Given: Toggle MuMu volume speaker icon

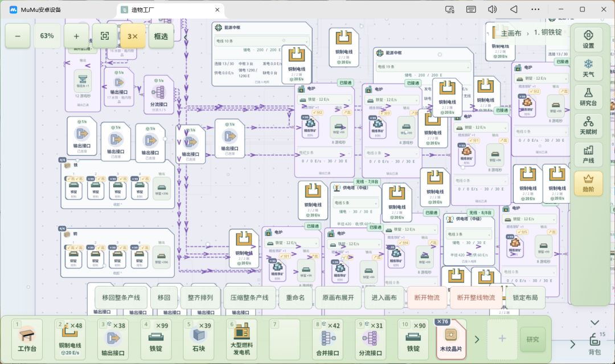Looking at the screenshot, I should 492,10.
